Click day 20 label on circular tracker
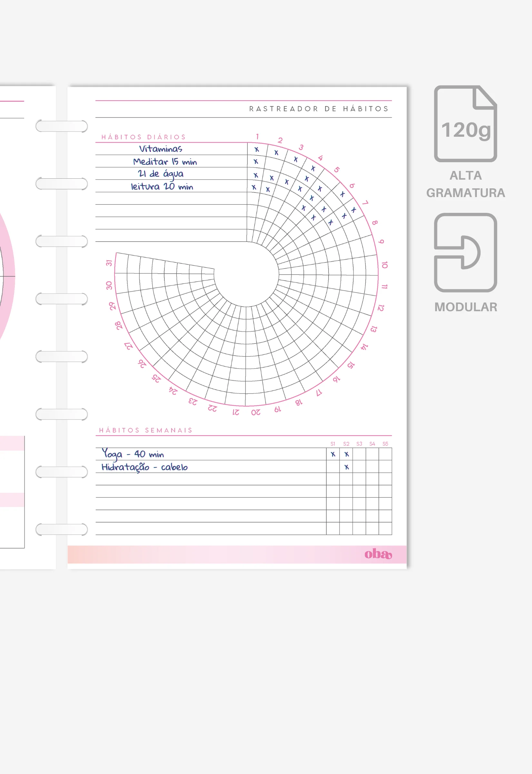This screenshot has height=774, width=532. [x=256, y=413]
